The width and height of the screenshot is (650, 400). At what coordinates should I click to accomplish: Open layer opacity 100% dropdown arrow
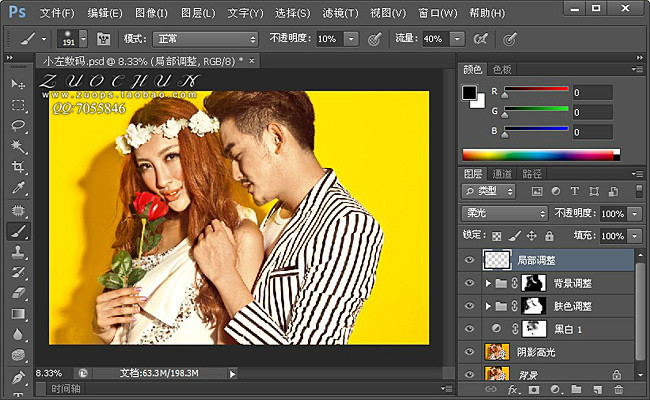(x=634, y=214)
